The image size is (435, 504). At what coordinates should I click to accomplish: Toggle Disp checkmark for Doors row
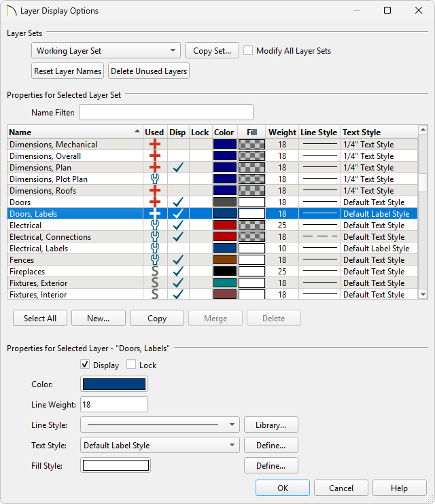click(x=178, y=202)
